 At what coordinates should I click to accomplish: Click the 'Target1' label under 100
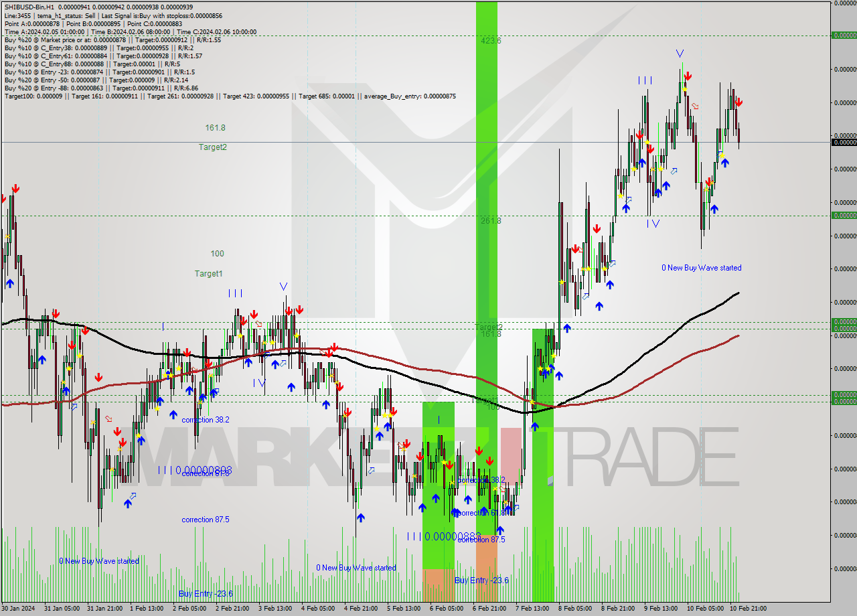pyautogui.click(x=208, y=273)
